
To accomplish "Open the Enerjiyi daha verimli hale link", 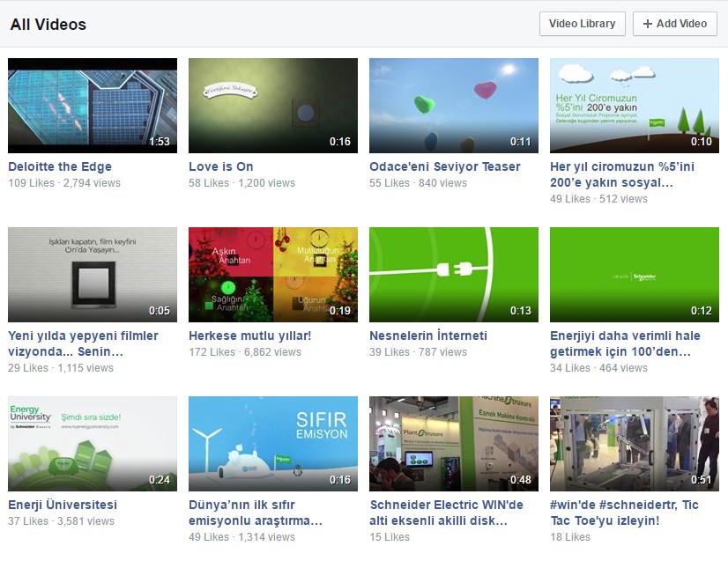I will 625,343.
